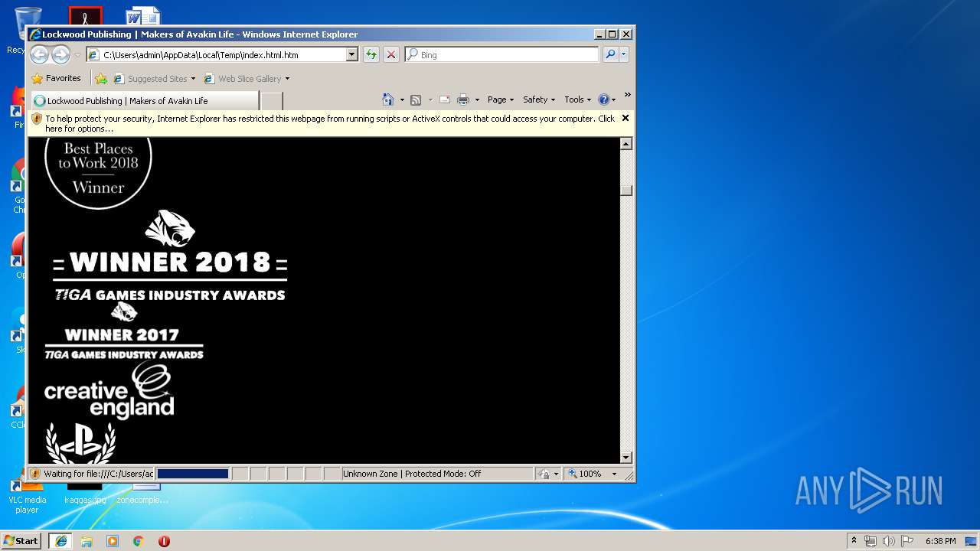This screenshot has height=551, width=980.
Task: Select the Adobe Reader desktop shortcut
Action: [85, 15]
